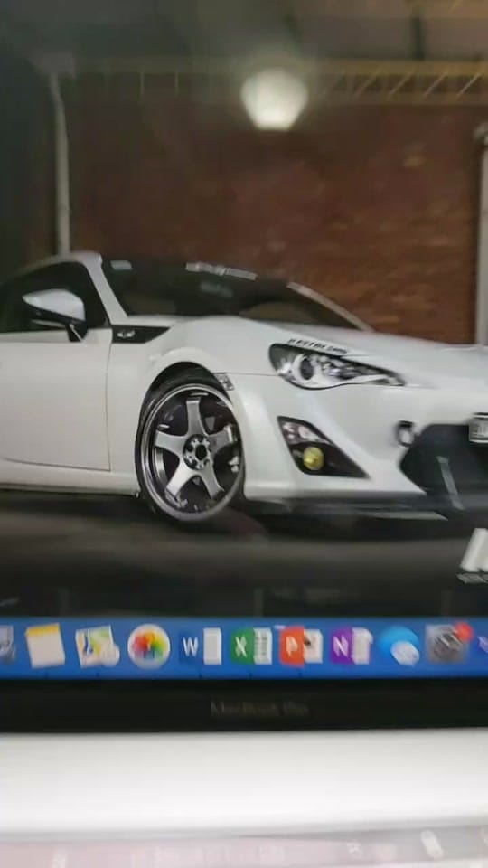Open System Preferences from the Dock
Image resolution: width=488 pixels, height=868 pixels.
pos(447,643)
